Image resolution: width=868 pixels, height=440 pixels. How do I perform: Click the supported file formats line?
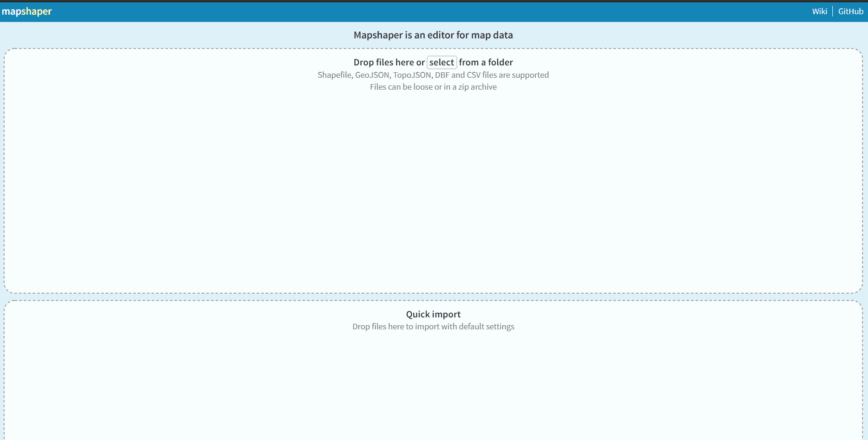pyautogui.click(x=433, y=75)
